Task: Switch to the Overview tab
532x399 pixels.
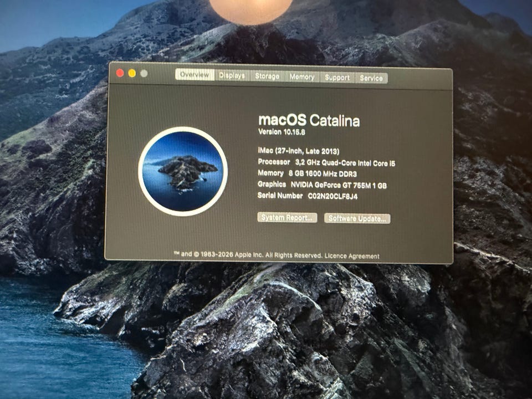Action: pos(195,75)
